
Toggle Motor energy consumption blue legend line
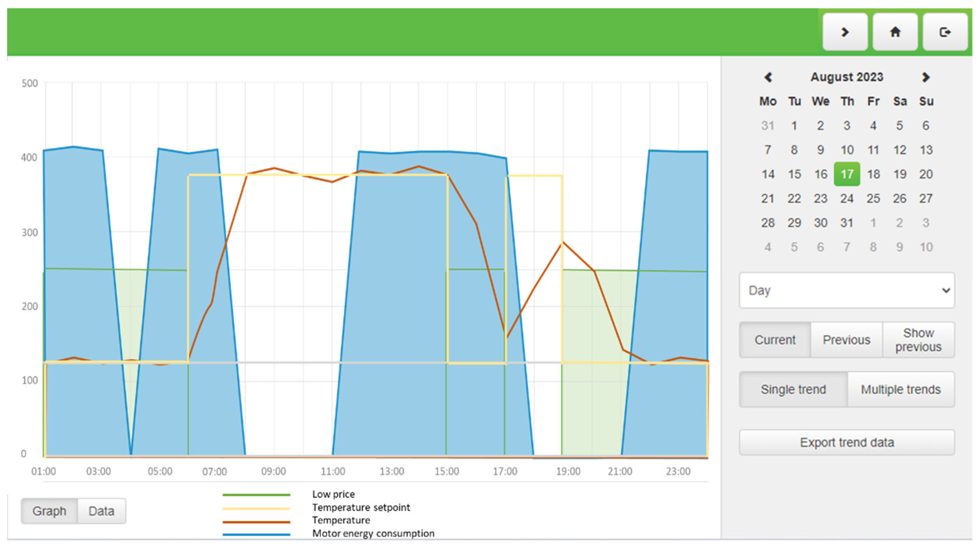pyautogui.click(x=256, y=534)
